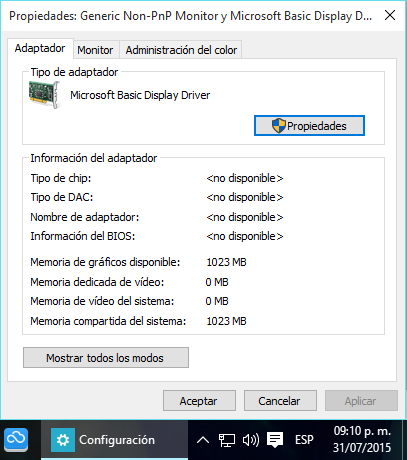This screenshot has width=407, height=460.
Task: Select the Adaptador tab
Action: [x=40, y=49]
